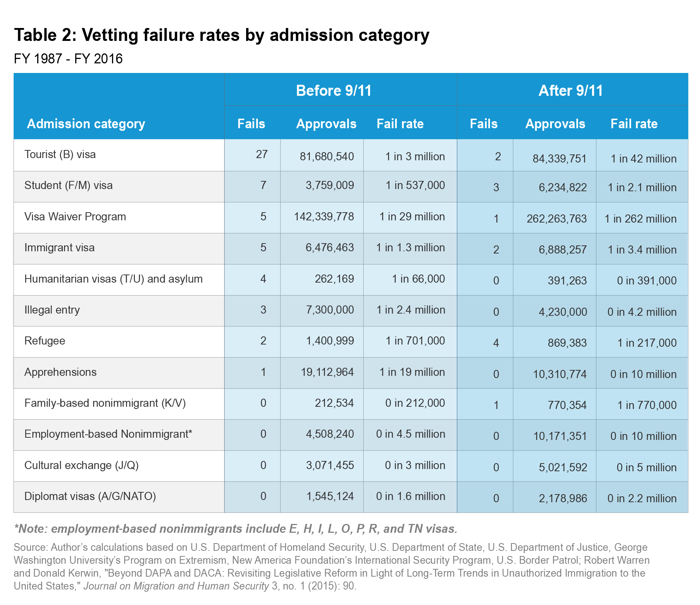Click the '81,680,540' approvals cell
This screenshot has height=605, width=700.
coord(327,157)
